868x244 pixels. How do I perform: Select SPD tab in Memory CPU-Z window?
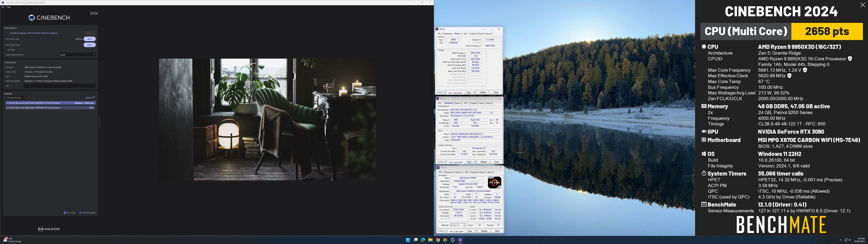coord(465,34)
